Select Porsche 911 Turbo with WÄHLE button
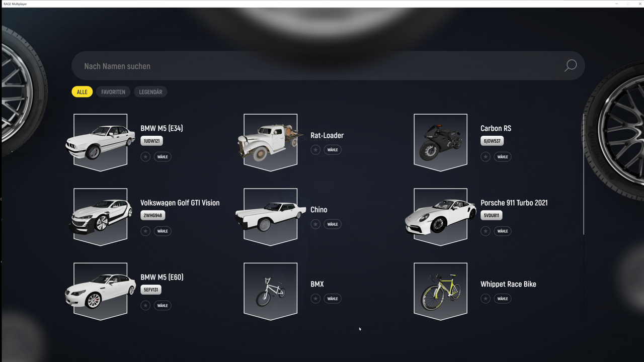Viewport: 644px width, 362px height. click(x=503, y=231)
